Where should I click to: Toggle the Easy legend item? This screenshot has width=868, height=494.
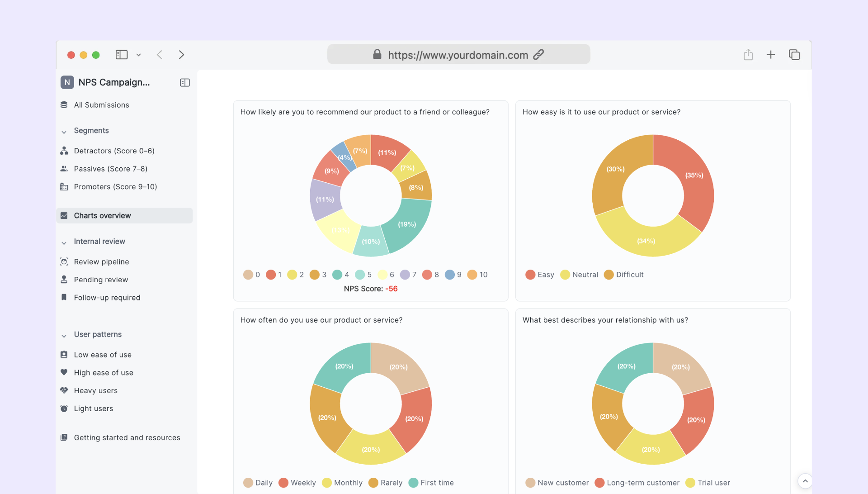540,275
